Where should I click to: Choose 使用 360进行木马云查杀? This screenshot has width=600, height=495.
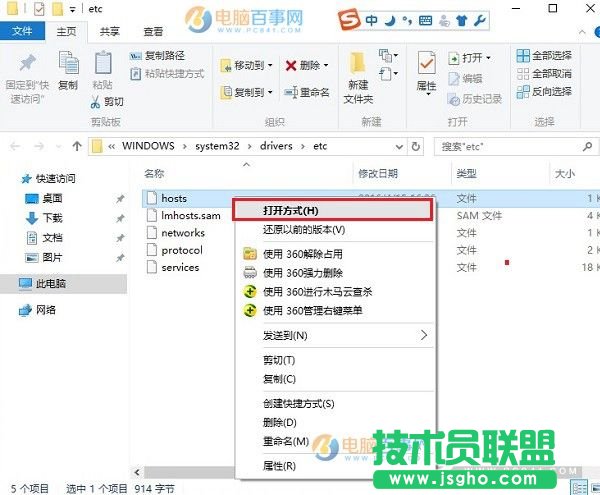(x=334, y=292)
